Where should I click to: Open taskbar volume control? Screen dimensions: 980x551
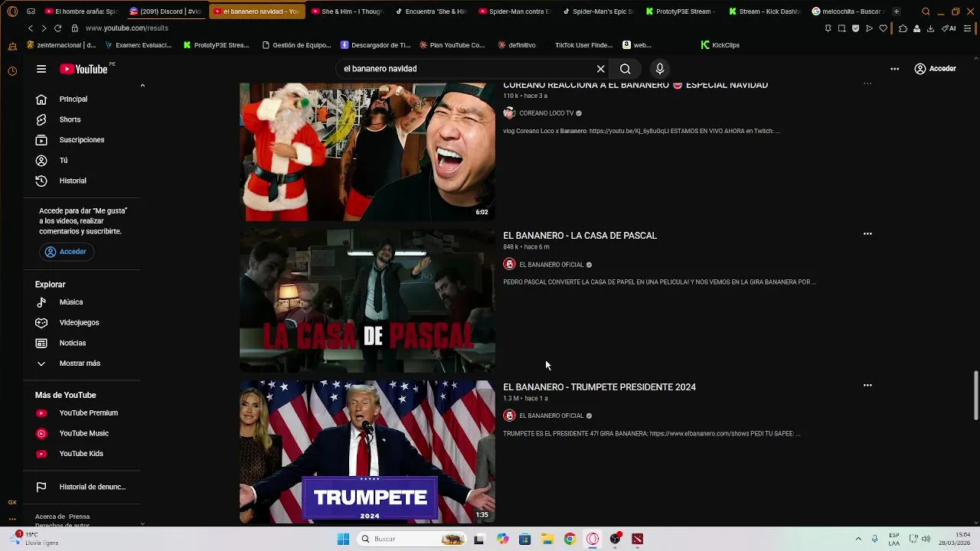click(926, 539)
